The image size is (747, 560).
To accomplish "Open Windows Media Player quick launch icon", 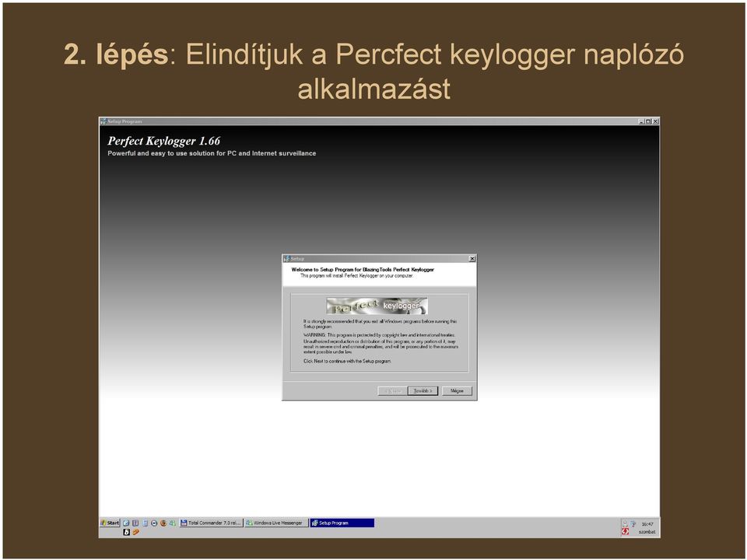I will pos(154,523).
